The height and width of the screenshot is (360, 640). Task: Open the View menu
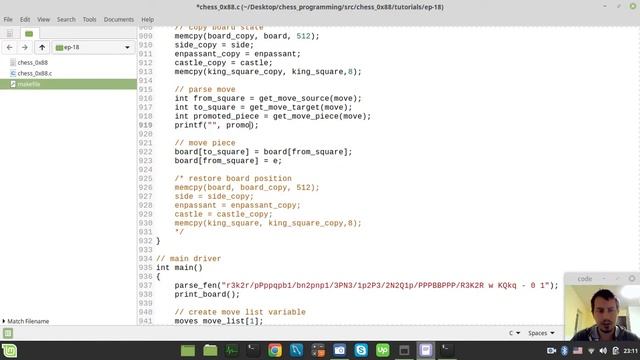coord(43,20)
